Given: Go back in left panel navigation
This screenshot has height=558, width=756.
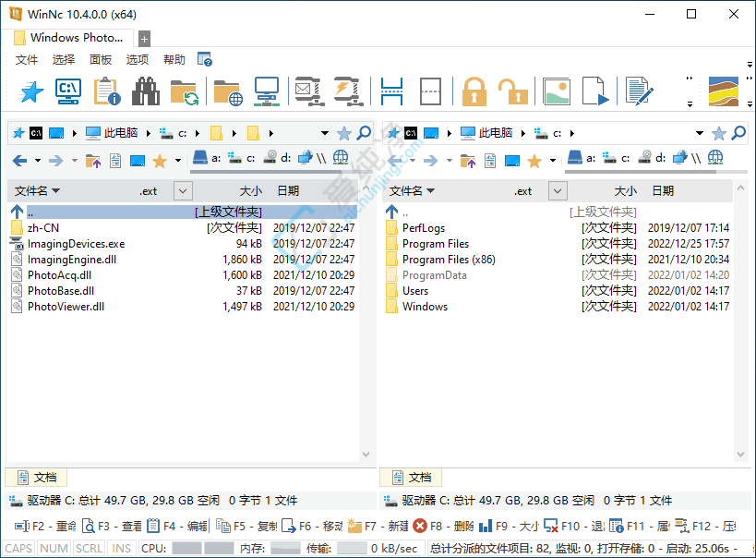Looking at the screenshot, I should click(x=19, y=160).
